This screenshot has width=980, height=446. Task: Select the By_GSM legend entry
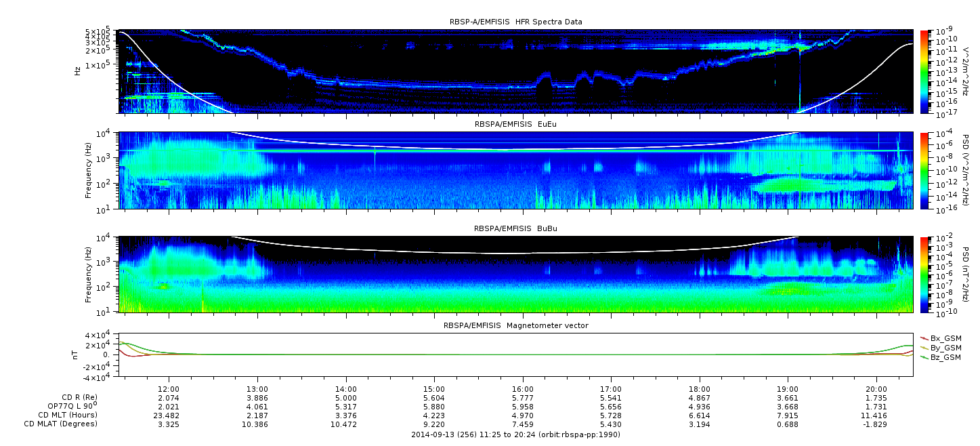click(941, 347)
